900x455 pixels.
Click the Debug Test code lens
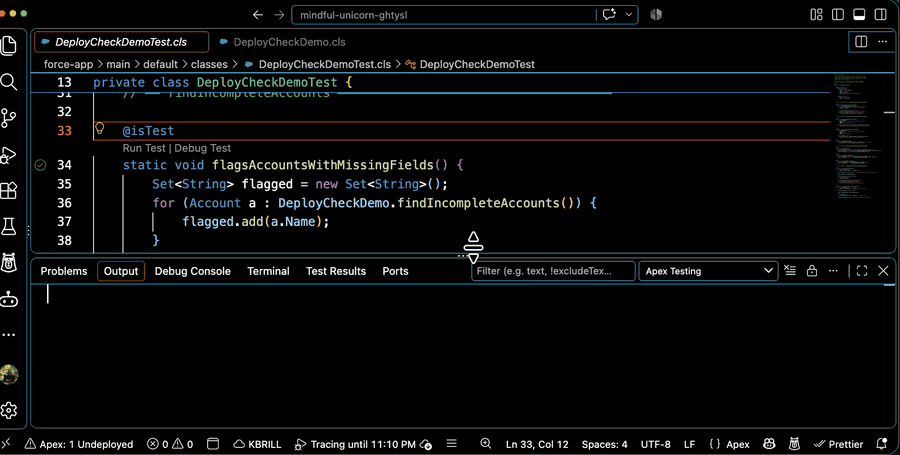pyautogui.click(x=203, y=148)
